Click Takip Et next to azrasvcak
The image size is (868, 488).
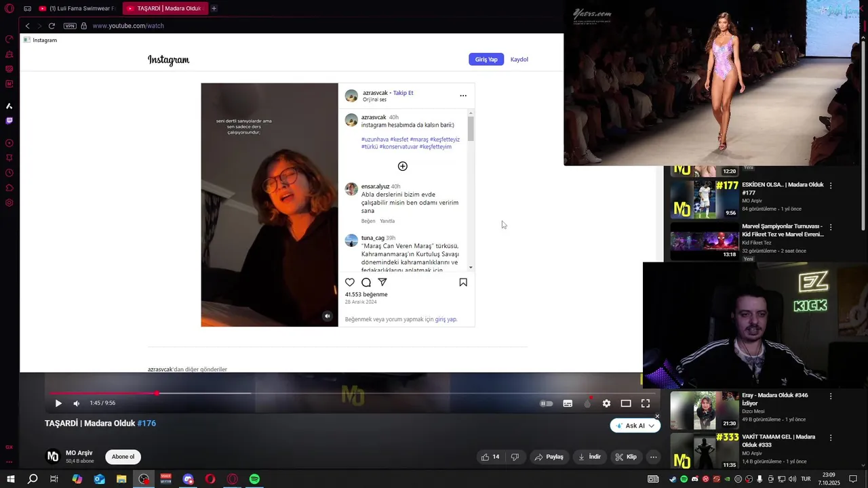point(403,93)
